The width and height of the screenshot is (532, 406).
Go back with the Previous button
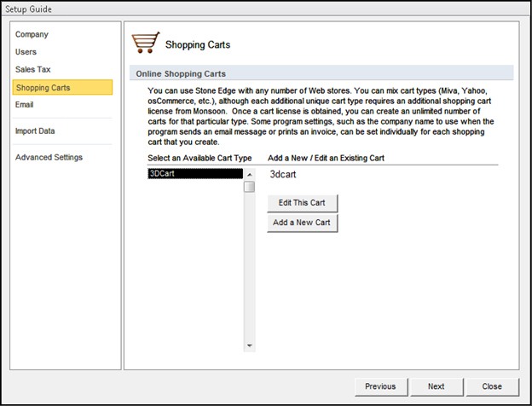[380, 386]
